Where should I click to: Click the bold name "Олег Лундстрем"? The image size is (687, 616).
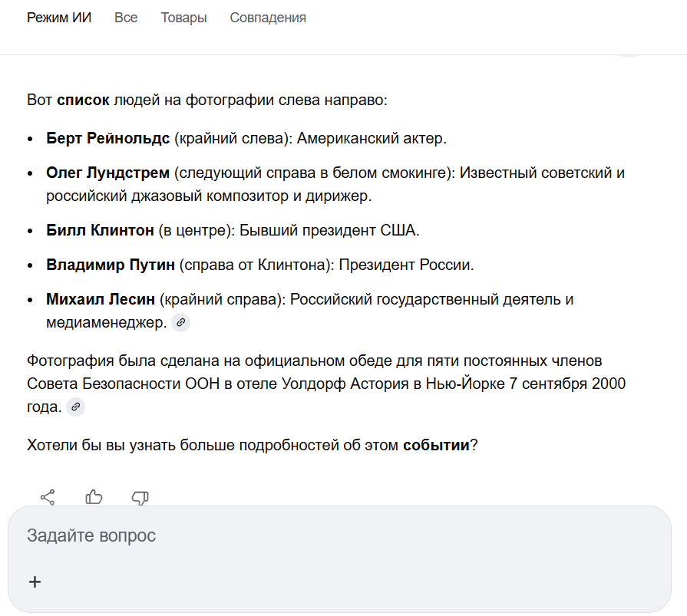click(x=107, y=173)
